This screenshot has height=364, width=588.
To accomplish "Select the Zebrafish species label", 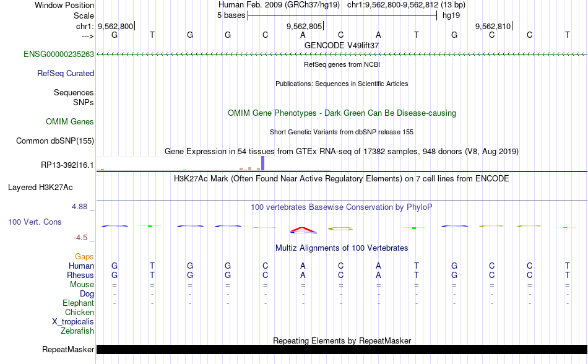I will [x=77, y=331].
